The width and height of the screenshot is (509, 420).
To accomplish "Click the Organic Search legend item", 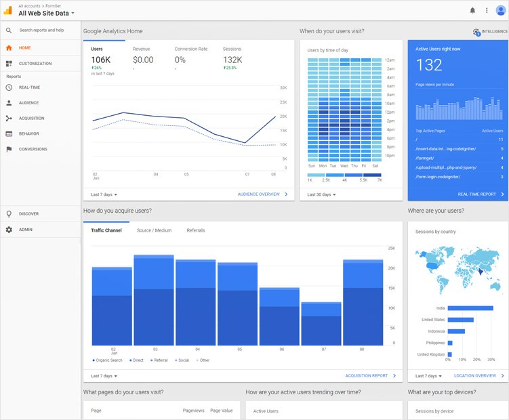I will coord(108,360).
